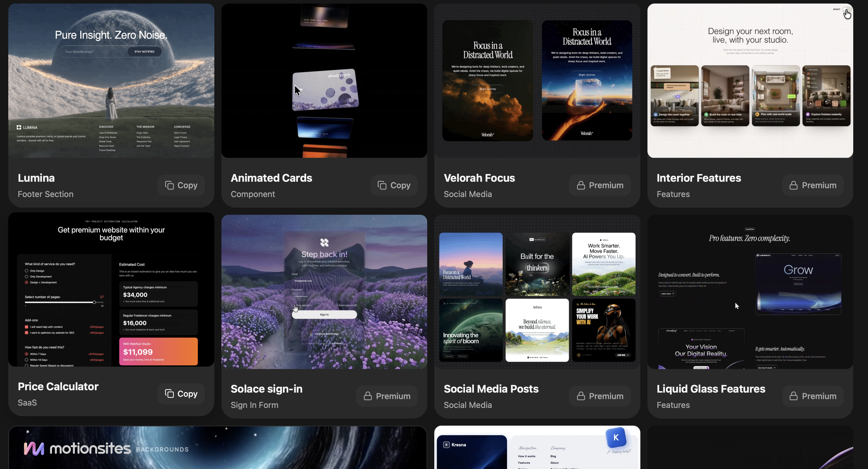Click the Email field in Solace sign-in form
Image resolution: width=868 pixels, height=469 pixels.
tap(324, 281)
